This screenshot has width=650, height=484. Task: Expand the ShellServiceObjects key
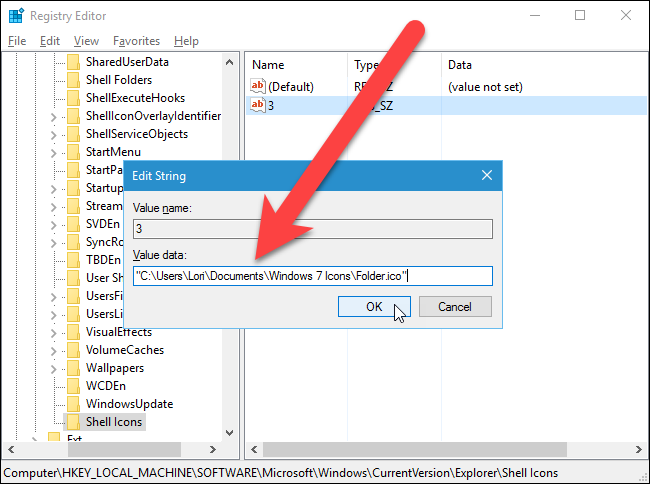(53, 135)
